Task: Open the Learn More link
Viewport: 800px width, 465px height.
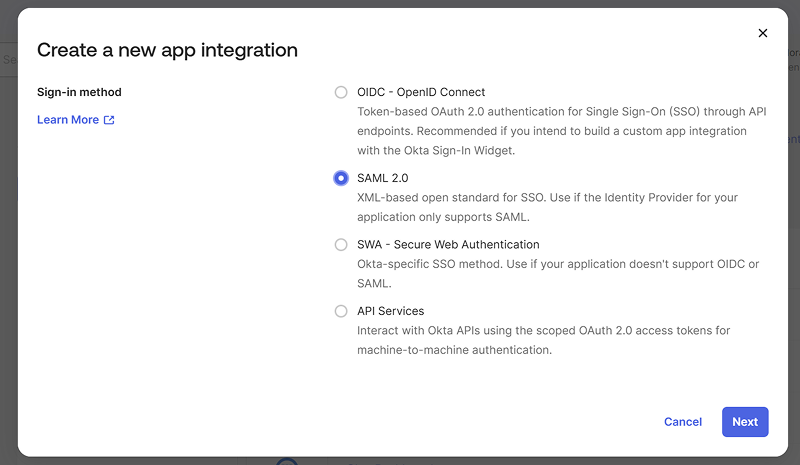Action: (68, 120)
